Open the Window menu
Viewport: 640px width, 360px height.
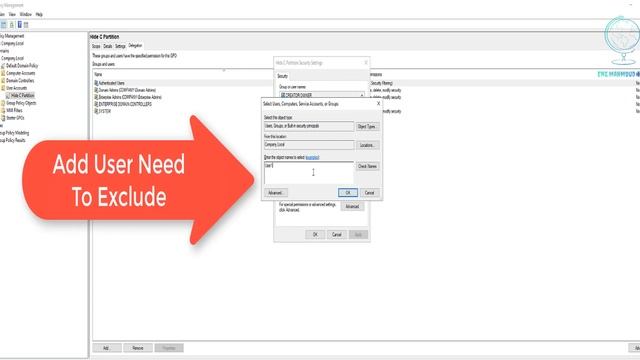pyautogui.click(x=26, y=14)
